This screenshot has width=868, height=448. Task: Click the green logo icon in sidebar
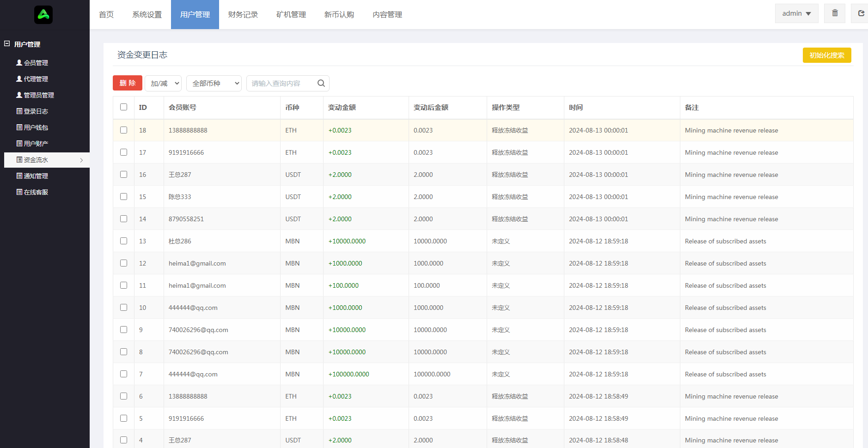[x=43, y=15]
